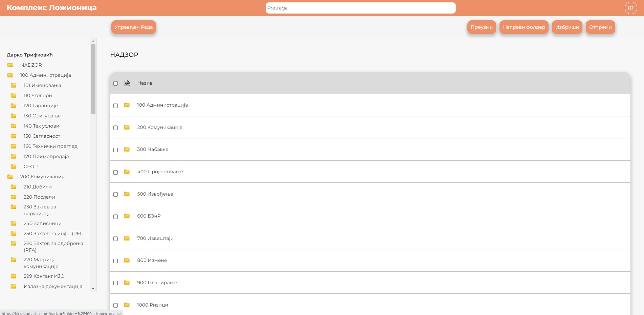Expand 100 Администрација in sidebar tree
The width and height of the screenshot is (644, 315).
45,75
